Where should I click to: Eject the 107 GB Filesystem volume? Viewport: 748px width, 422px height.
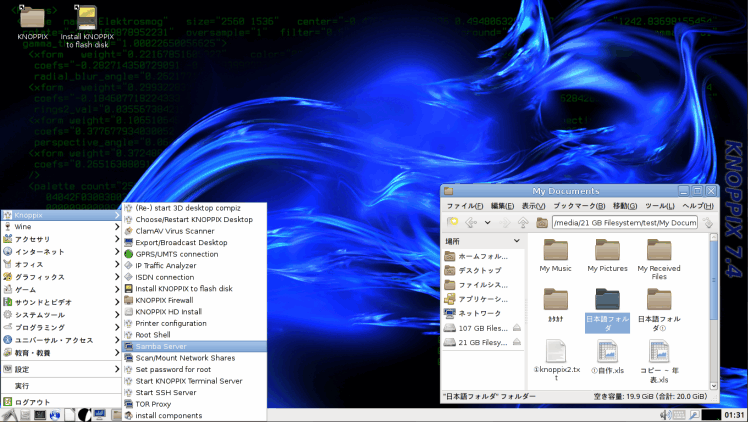tap(517, 328)
